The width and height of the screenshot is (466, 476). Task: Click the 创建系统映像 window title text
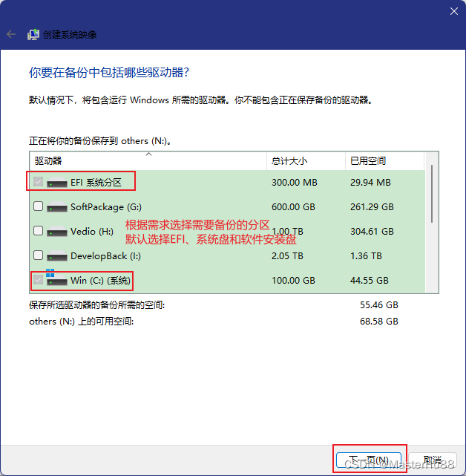point(70,35)
